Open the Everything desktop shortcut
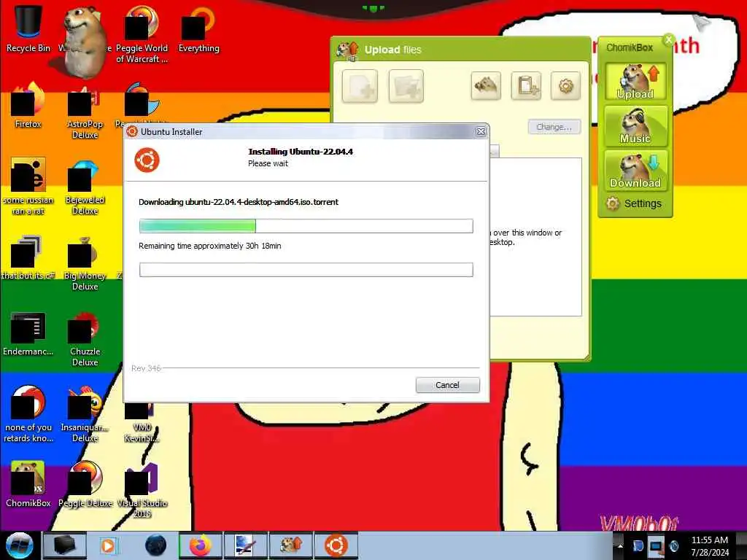 (198, 28)
